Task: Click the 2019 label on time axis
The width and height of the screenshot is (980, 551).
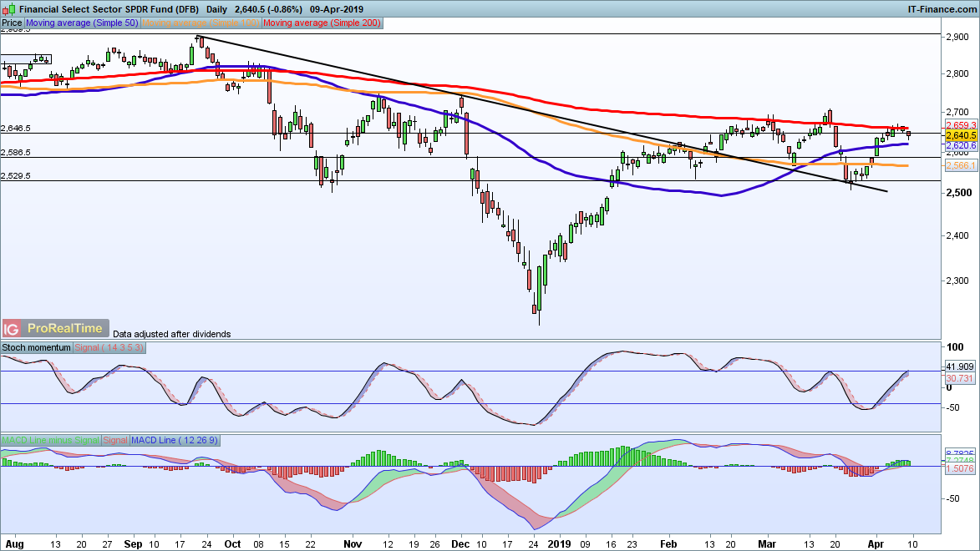Action: point(560,544)
